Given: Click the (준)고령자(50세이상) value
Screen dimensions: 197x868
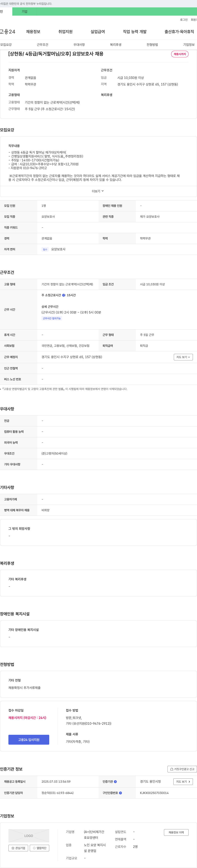Looking at the screenshot, I should [x=54, y=454].
